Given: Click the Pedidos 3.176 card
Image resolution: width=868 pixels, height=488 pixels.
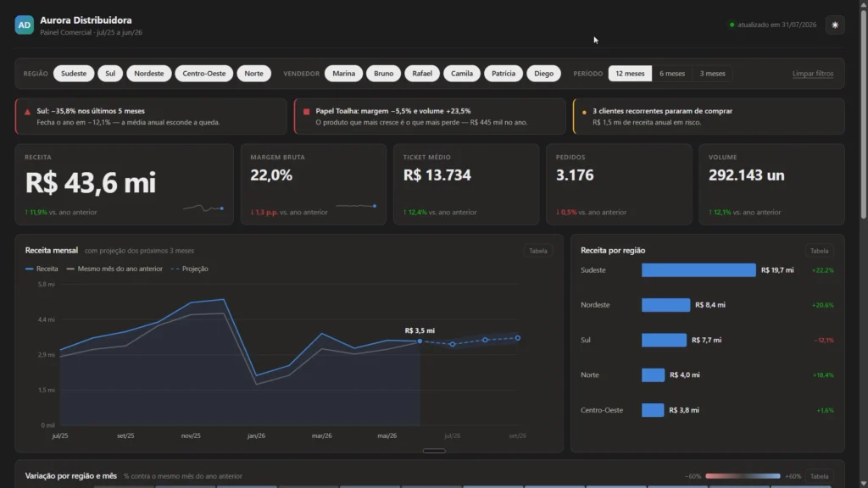Looking at the screenshot, I should [619, 184].
